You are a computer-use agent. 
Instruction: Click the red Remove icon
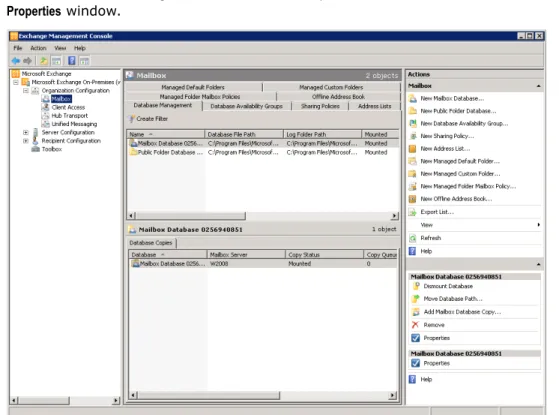click(415, 325)
